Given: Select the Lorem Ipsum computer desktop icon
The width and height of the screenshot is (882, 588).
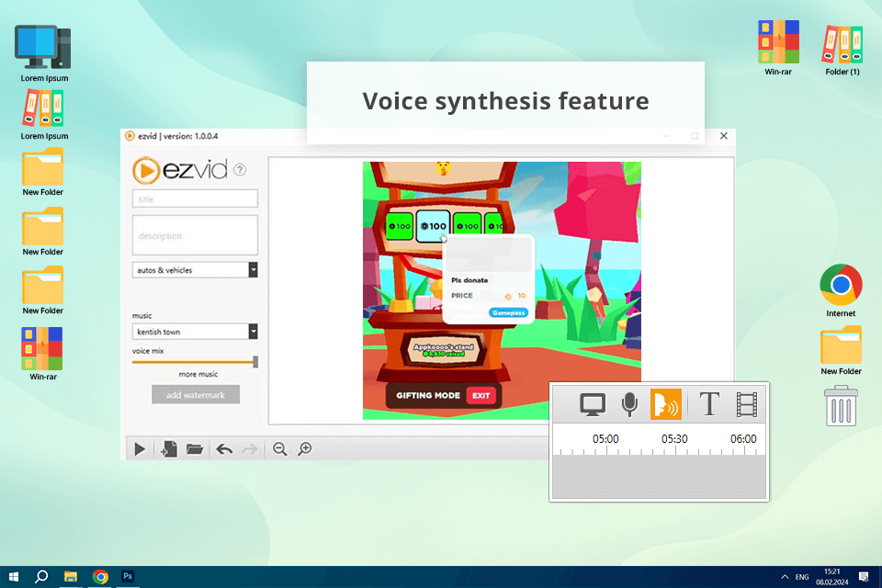Looking at the screenshot, I should coord(44,53).
